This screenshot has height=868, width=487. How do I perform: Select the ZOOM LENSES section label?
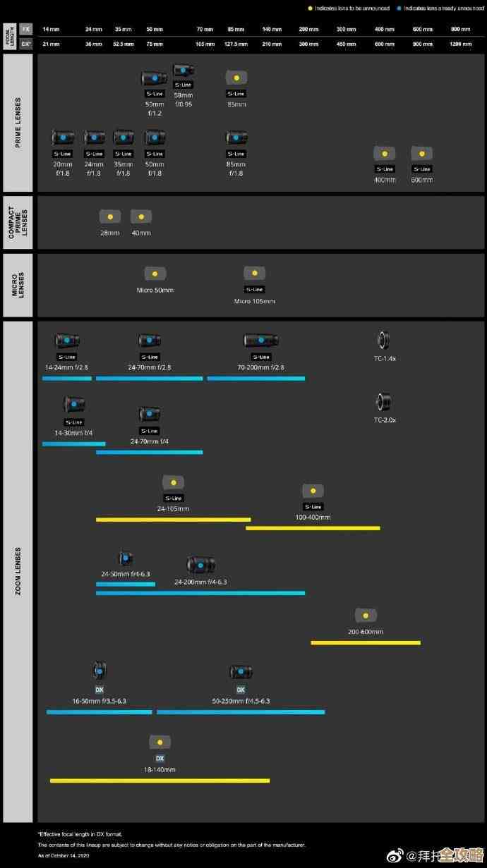click(18, 571)
